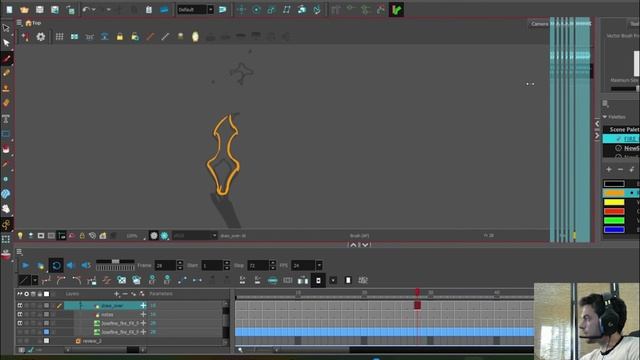Select the Stamp tool
Viewport: 640px width, 360px height.
6,88
